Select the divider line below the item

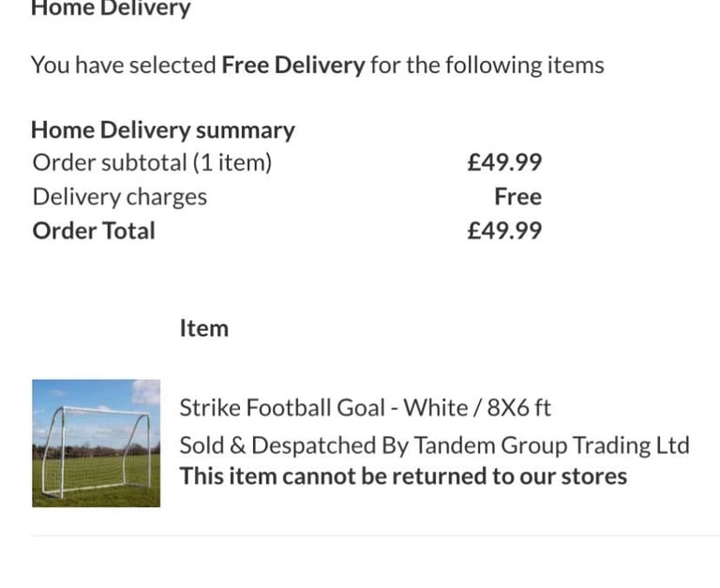coord(375,535)
